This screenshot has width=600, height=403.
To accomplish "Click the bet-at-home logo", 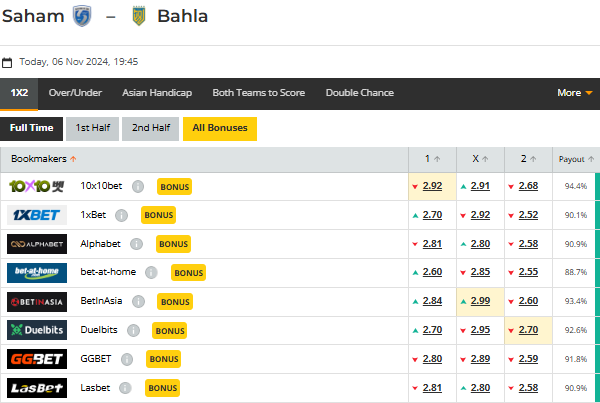I will [x=36, y=272].
